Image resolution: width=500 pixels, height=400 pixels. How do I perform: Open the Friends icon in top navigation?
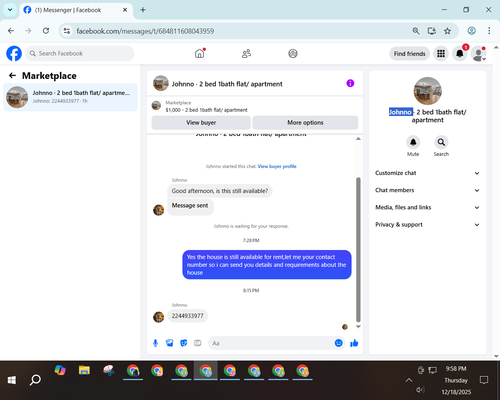tap(246, 53)
